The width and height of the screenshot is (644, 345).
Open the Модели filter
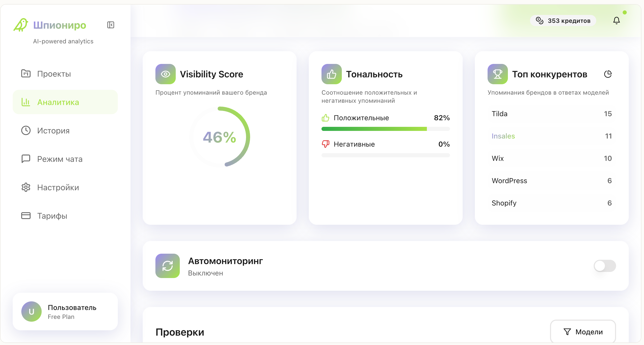[583, 332]
